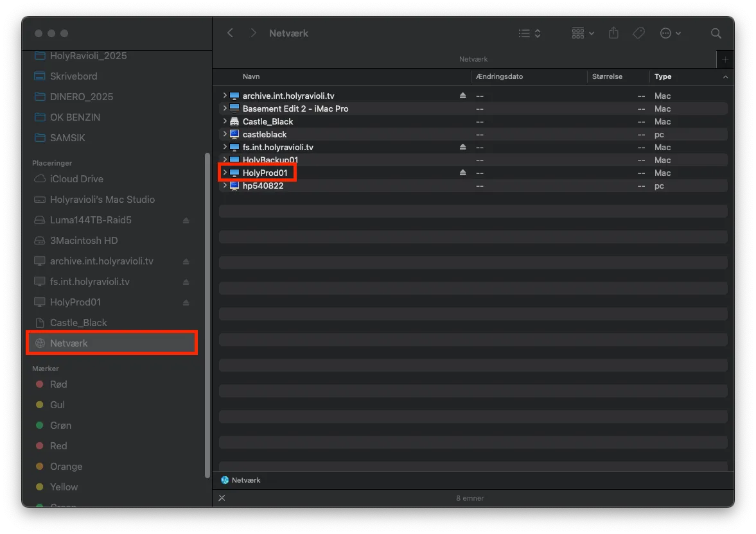Screen dimensions: 756x534
Task: Select the HolyBackup01 computer icon
Action: coord(234,160)
